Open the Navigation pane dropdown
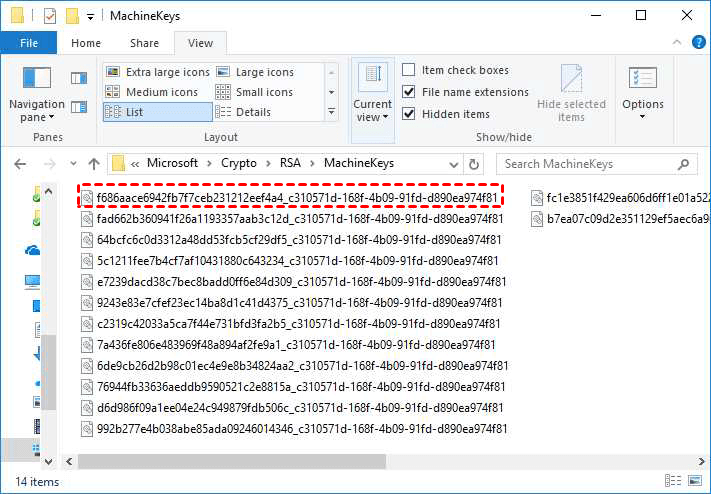Screen dimensions: 711x494 pyautogui.click(x=37, y=94)
